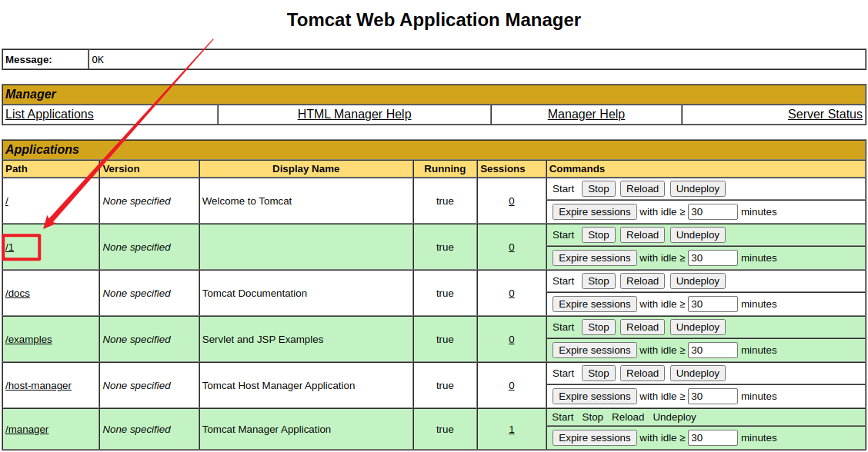
Task: Edit idle minutes field for /host-manager
Action: (x=713, y=396)
